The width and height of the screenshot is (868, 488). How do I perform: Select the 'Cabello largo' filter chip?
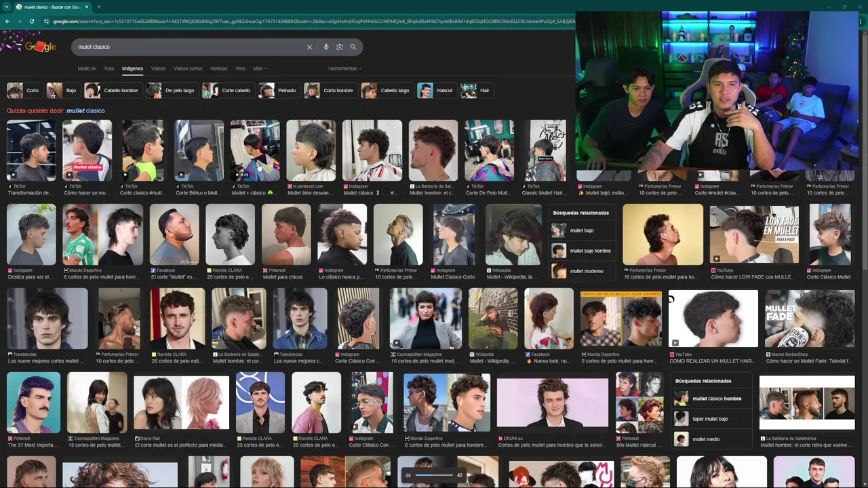coord(387,90)
